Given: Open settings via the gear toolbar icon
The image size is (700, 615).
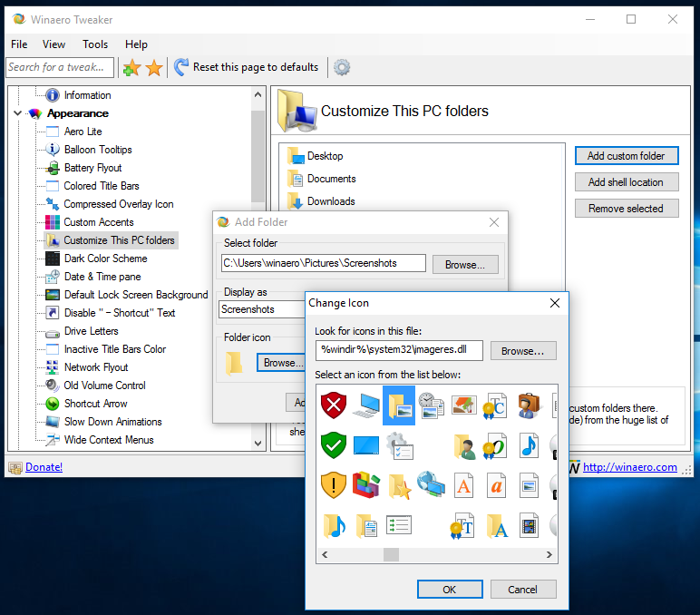Looking at the screenshot, I should pos(342,67).
